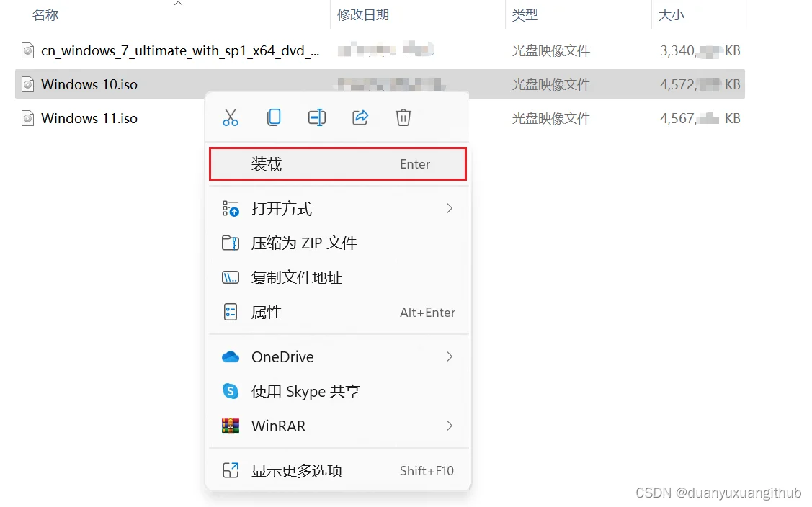Select the cn_windows_7_ultimate file name

(x=180, y=50)
